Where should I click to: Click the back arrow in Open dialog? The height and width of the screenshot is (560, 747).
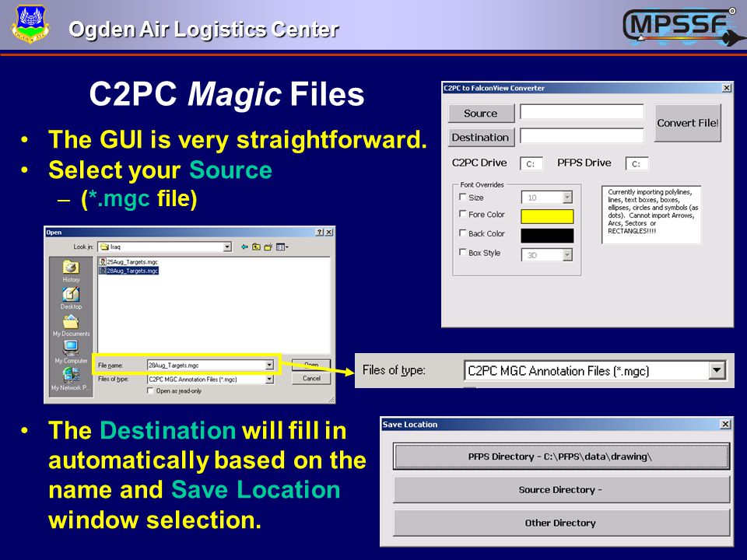pyautogui.click(x=244, y=247)
